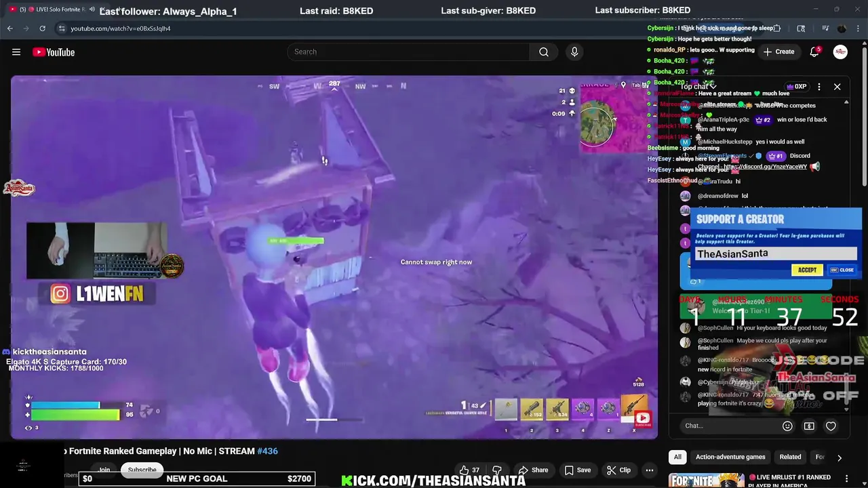This screenshot has width=868, height=488.
Task: Open the YouTube hamburger guide menu
Action: [x=16, y=52]
